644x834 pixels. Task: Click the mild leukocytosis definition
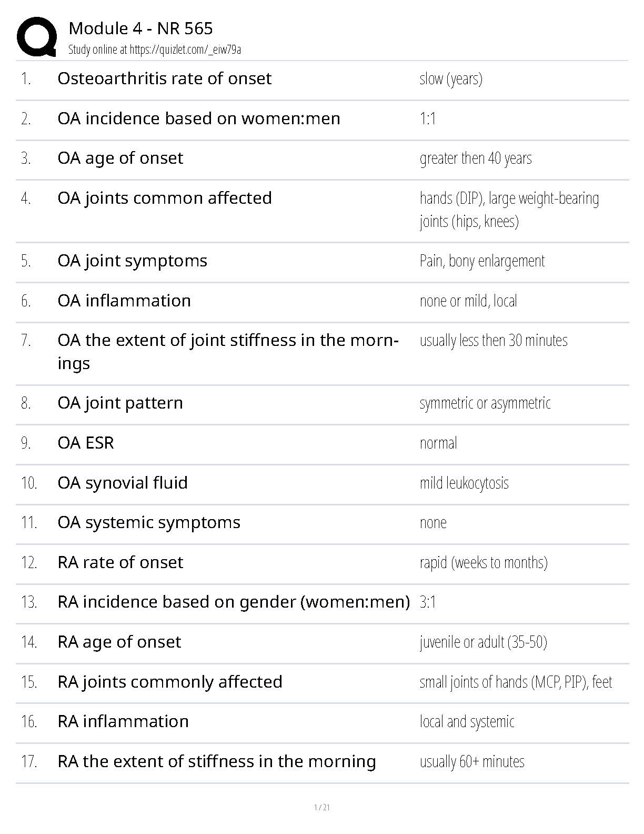464,483
